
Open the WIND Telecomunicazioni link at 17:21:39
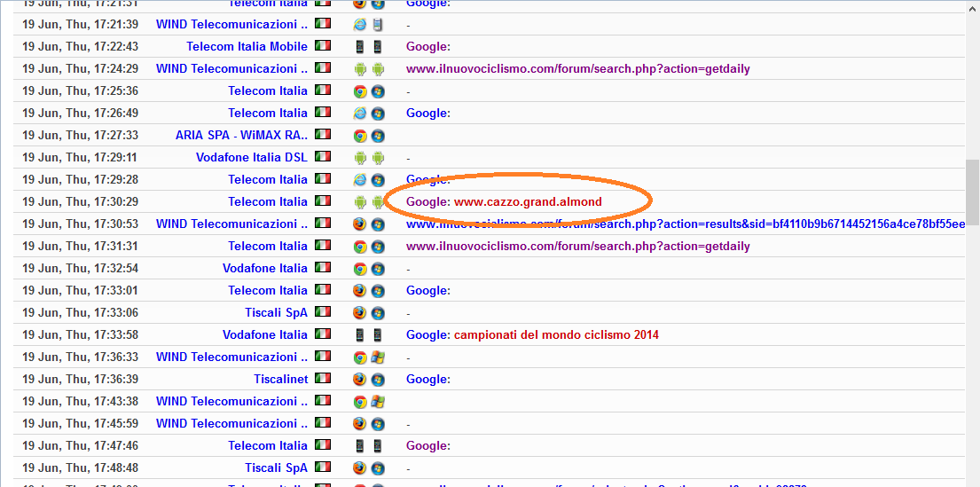click(x=231, y=24)
